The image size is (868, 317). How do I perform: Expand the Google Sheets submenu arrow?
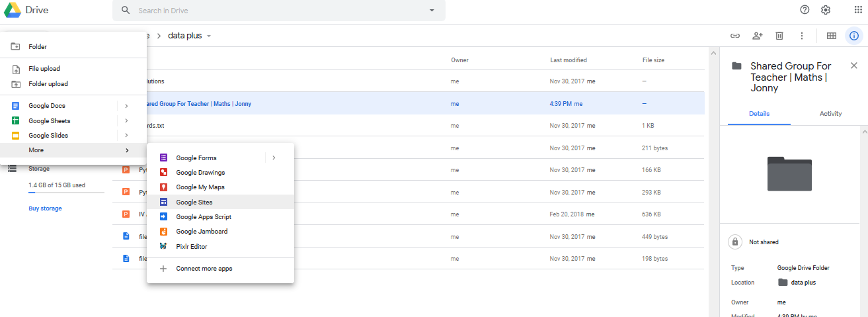126,121
